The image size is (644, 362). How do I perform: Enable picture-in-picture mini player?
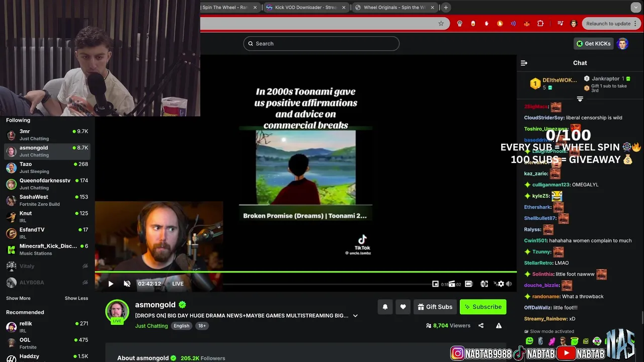[x=435, y=284]
